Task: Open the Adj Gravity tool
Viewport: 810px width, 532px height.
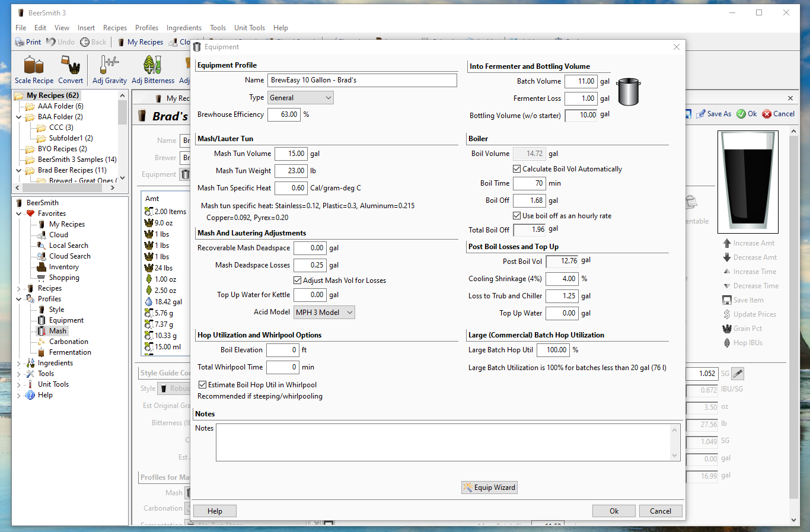Action: (110, 70)
